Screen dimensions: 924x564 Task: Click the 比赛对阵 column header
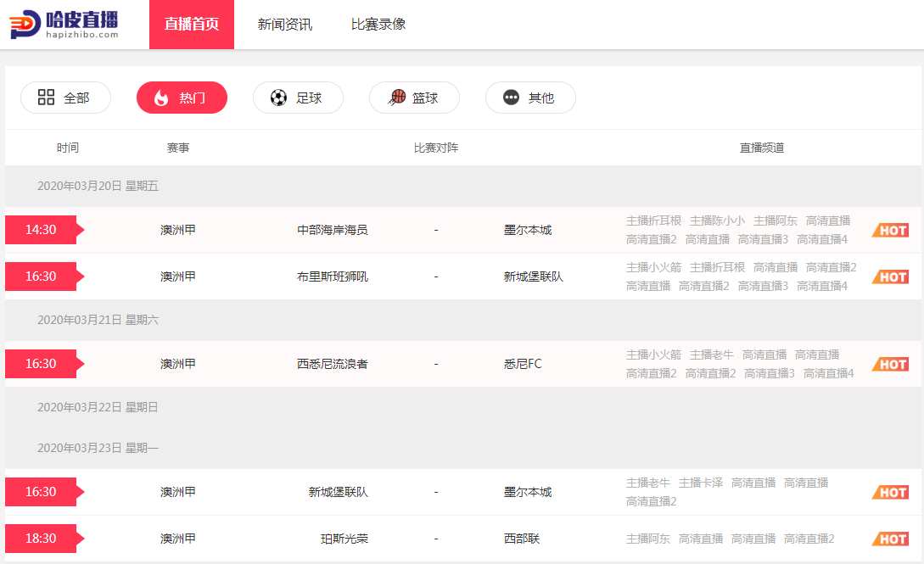436,148
